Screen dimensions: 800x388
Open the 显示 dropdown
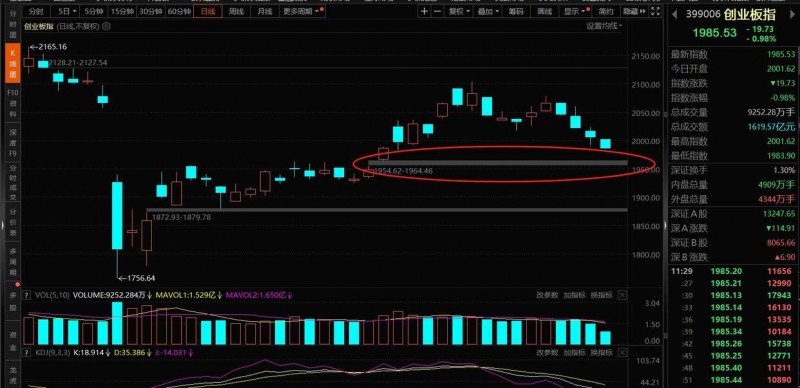[576, 11]
